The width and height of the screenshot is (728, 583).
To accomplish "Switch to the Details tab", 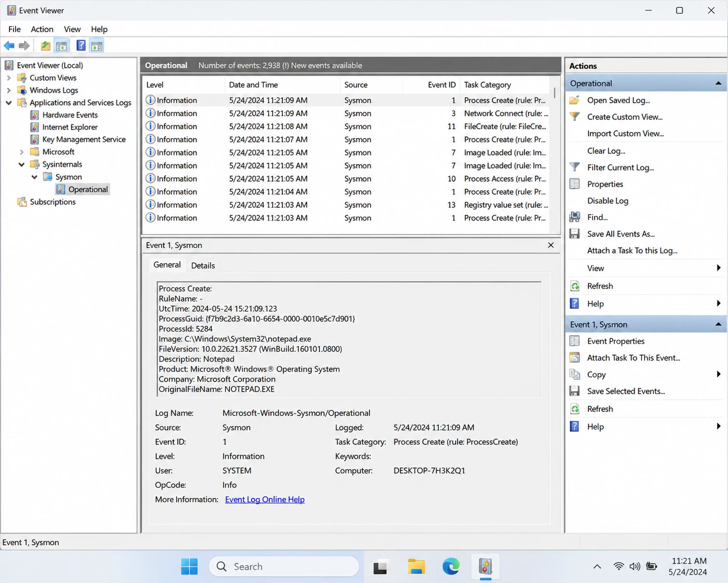I will click(x=203, y=266).
